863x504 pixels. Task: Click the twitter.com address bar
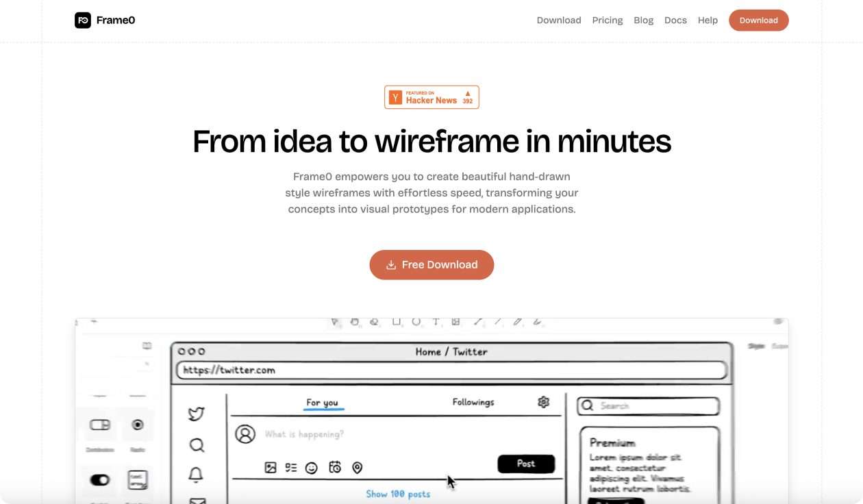click(x=449, y=370)
